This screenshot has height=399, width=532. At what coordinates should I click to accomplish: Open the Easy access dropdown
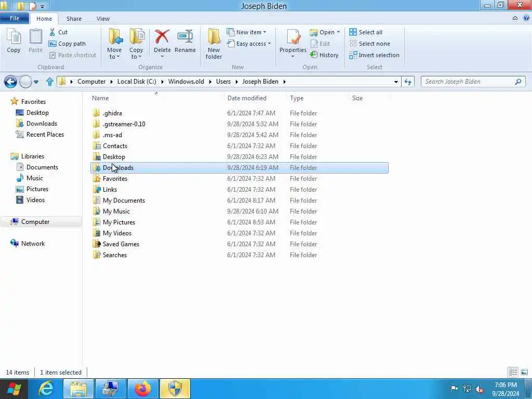click(x=269, y=44)
